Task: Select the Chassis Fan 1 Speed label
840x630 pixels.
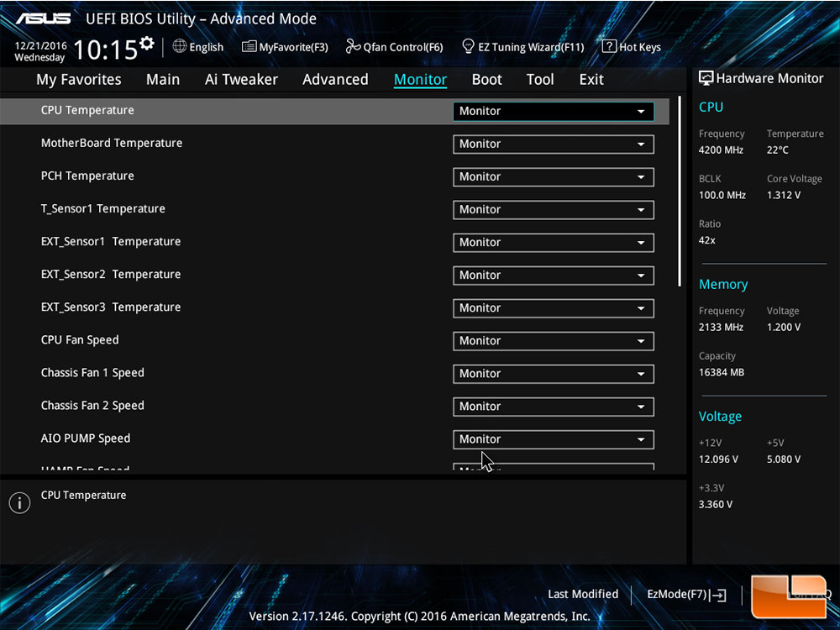Action: click(x=92, y=373)
